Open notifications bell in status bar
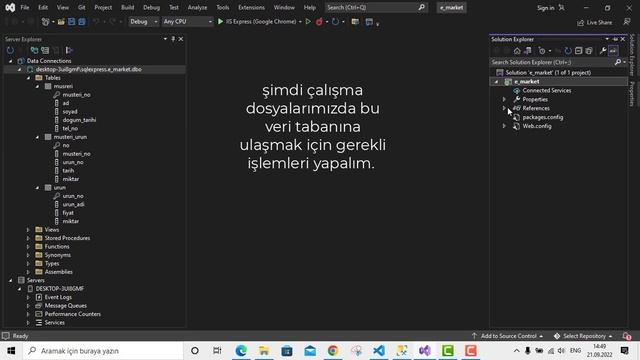Viewport: 640px width, 360px height. 627,336
